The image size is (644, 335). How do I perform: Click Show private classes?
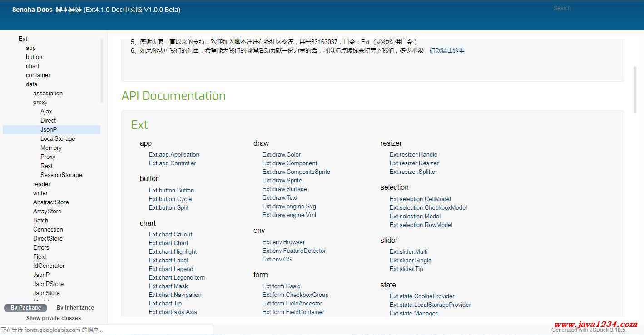[54, 318]
